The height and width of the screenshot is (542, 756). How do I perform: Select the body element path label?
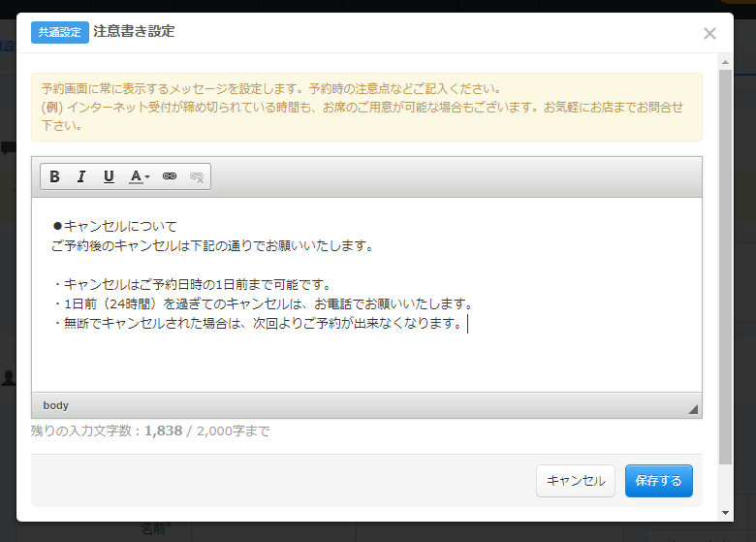click(56, 405)
